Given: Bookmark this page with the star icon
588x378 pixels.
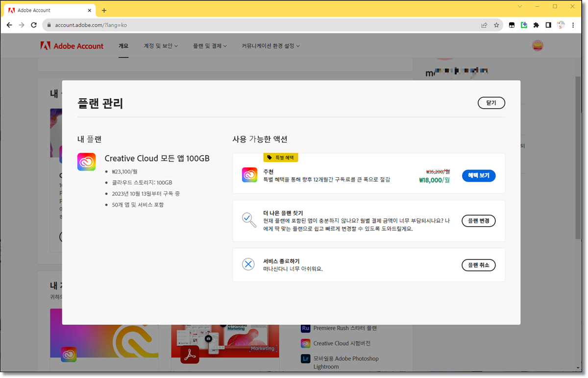Looking at the screenshot, I should 496,25.
